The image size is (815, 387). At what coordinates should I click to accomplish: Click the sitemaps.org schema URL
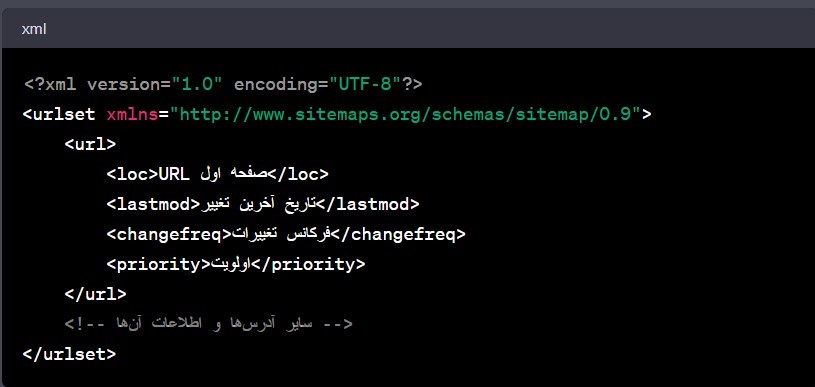(409, 114)
